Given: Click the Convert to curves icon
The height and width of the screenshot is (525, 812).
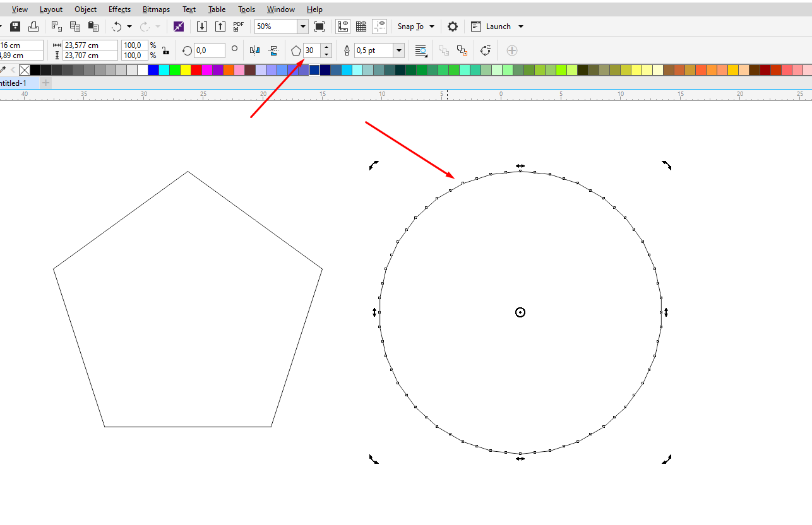Looking at the screenshot, I should (486, 50).
